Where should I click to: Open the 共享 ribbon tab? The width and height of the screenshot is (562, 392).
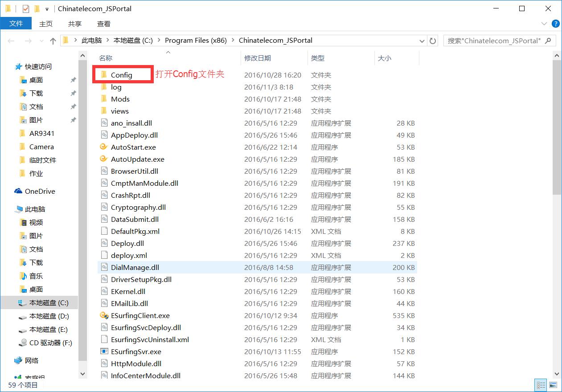coord(75,24)
